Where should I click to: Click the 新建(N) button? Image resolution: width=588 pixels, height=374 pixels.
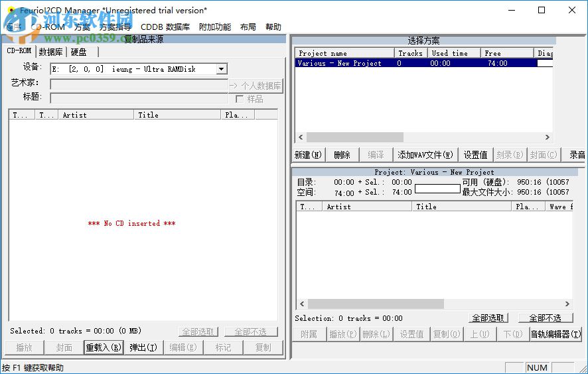308,155
